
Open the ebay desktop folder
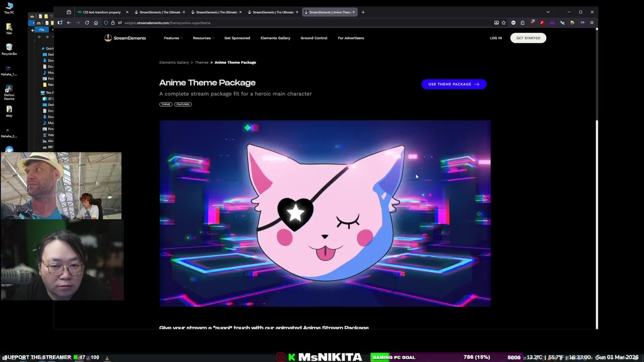(x=9, y=112)
